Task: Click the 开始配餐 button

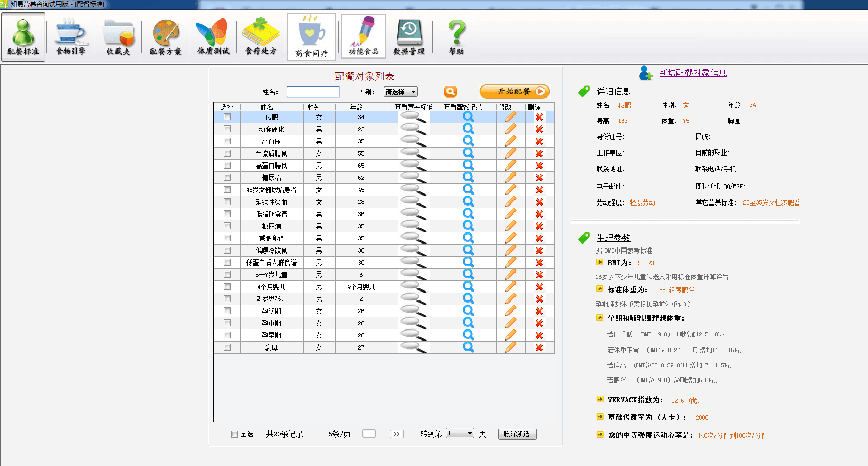Action: (x=514, y=91)
